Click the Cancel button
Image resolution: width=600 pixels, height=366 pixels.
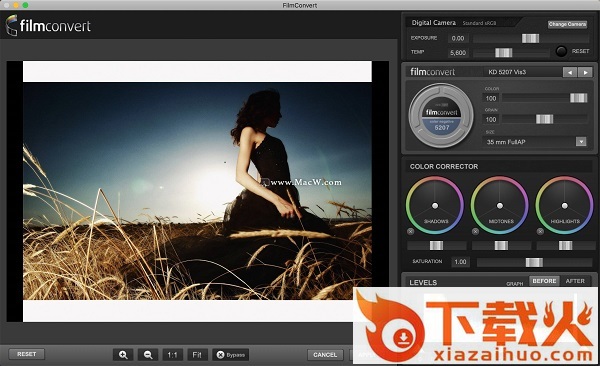(325, 355)
